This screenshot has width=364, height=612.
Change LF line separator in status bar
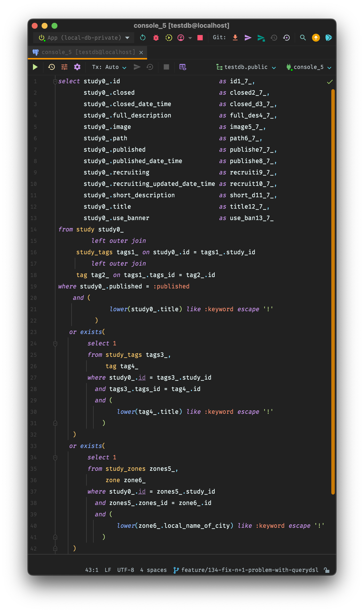tap(108, 570)
